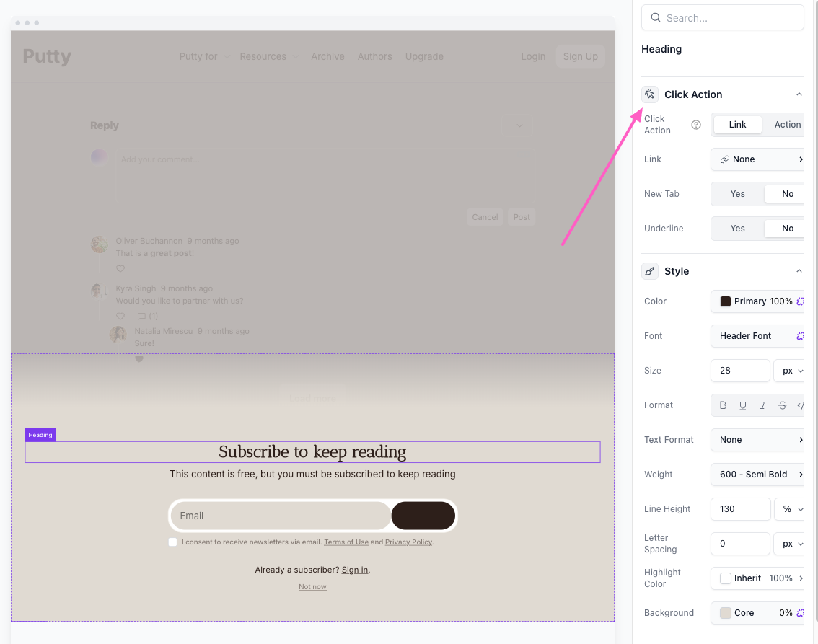
Task: Apply italic in the Format row
Action: click(762, 405)
